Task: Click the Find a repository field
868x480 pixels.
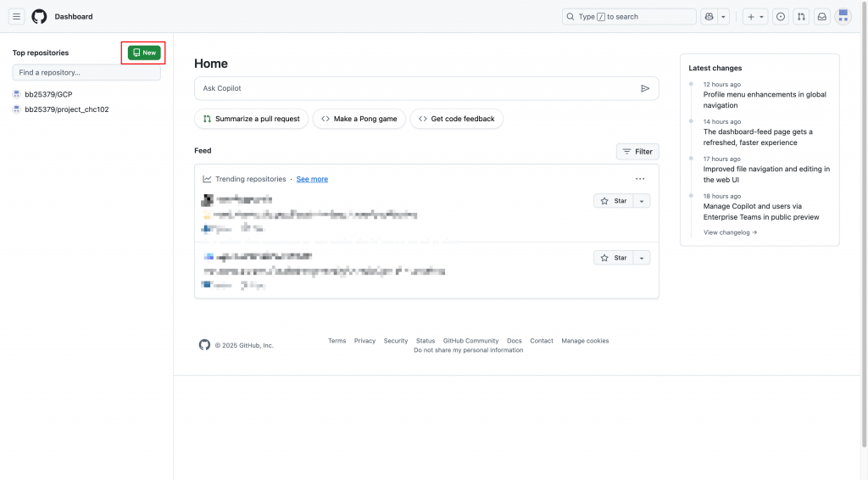Action: pyautogui.click(x=86, y=73)
